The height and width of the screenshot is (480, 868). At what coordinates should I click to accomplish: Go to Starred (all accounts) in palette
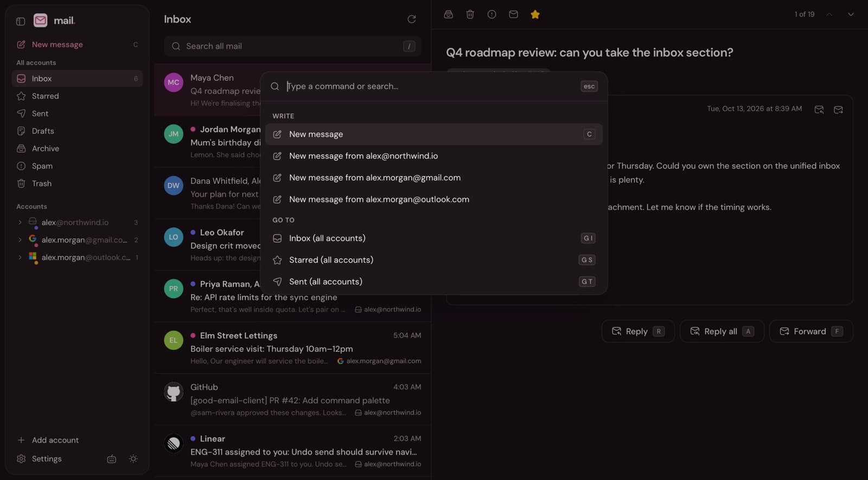click(434, 260)
